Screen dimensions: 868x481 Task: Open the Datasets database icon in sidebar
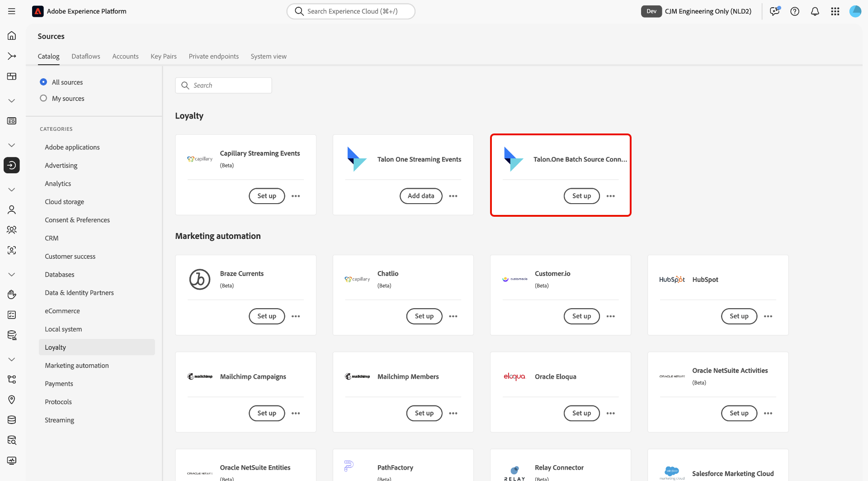point(12,420)
